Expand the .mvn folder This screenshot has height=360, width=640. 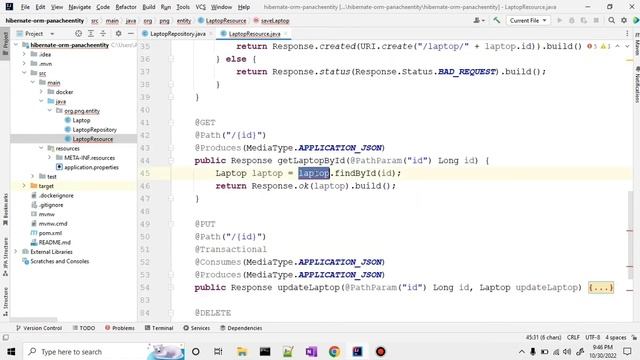pyautogui.click(x=24, y=64)
